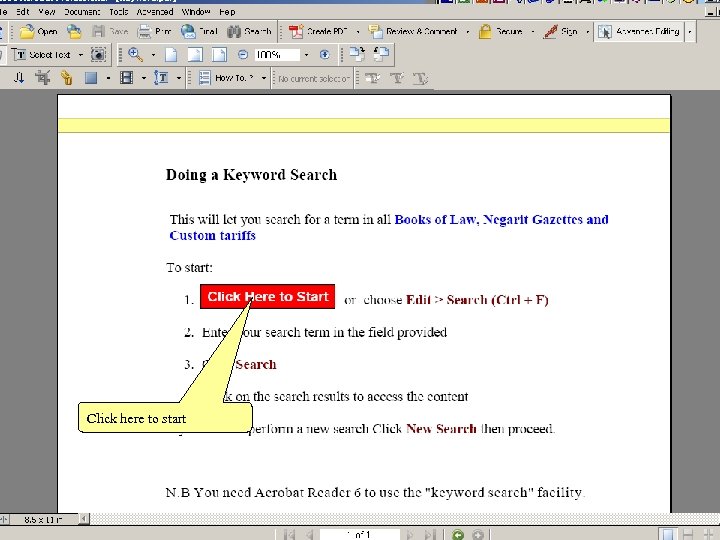This screenshot has width=720, height=540.
Task: Open the How To..? panel button
Action: (x=226, y=78)
